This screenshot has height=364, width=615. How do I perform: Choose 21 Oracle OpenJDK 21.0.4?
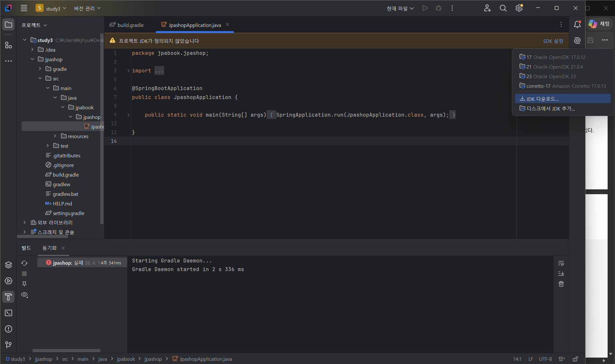point(554,67)
